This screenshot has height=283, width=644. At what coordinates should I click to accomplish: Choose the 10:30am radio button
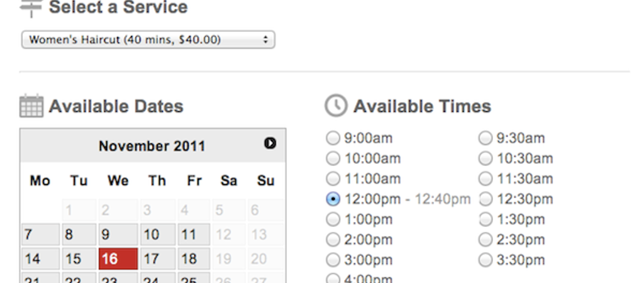point(485,158)
